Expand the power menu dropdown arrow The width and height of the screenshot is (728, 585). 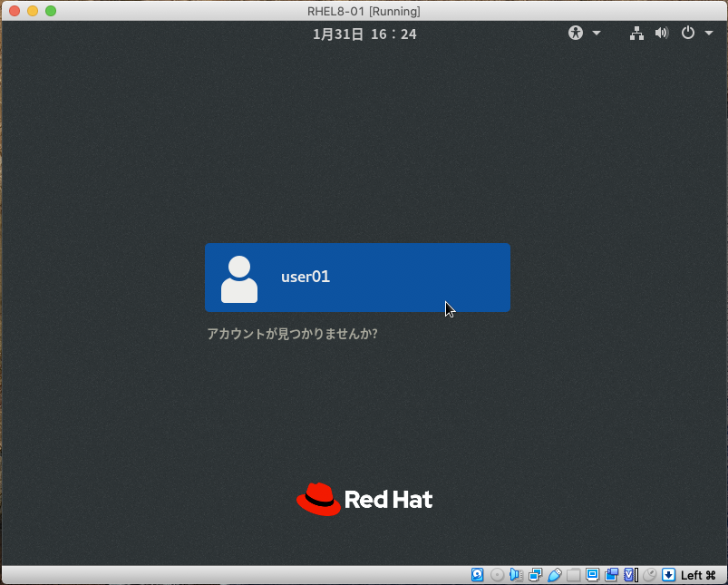coord(709,33)
